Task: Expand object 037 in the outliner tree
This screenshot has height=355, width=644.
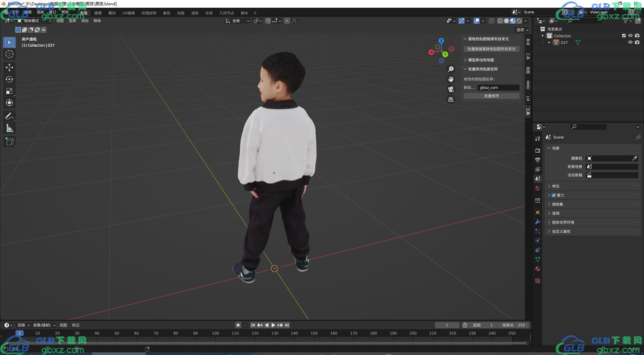Action: (x=549, y=43)
